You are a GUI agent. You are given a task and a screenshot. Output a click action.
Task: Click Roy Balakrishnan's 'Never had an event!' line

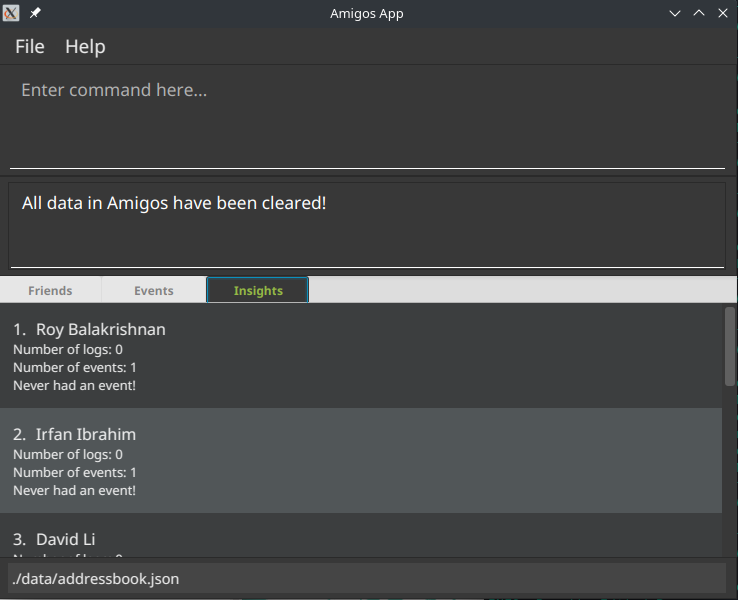74,385
